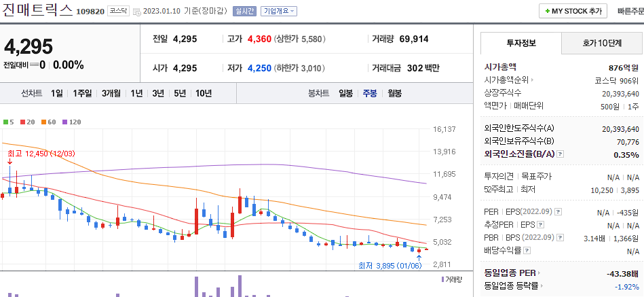Open help icon beside 배당수익률
The image size is (644, 297).
click(527, 251)
